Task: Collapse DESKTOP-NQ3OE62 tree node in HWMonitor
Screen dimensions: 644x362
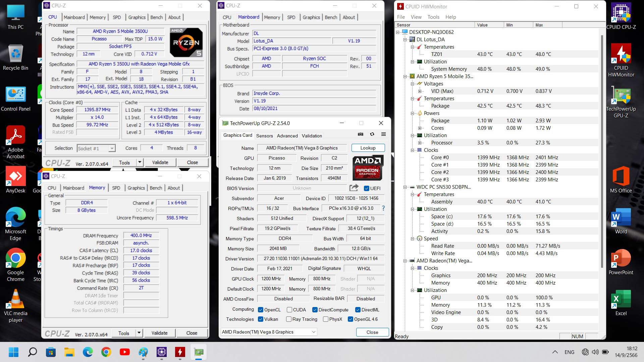Action: [398, 32]
